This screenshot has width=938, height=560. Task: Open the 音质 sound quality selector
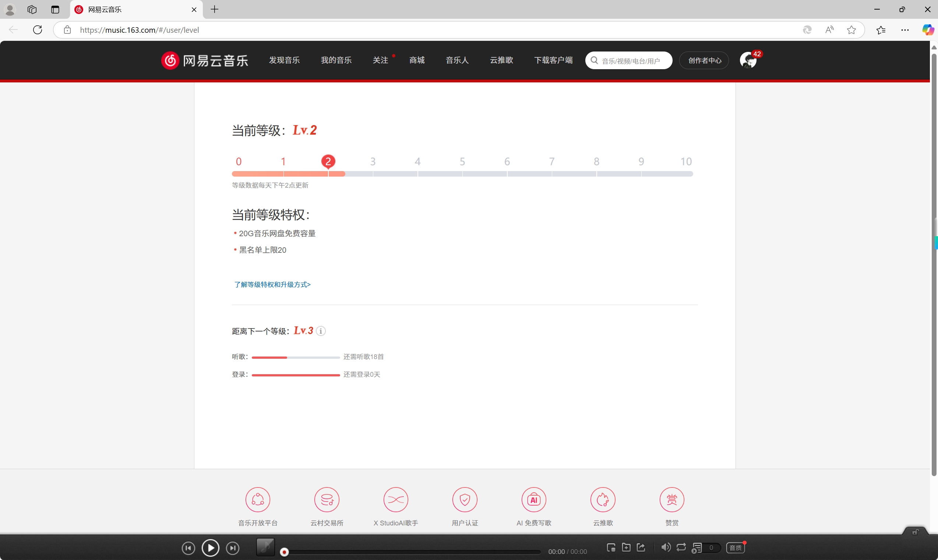(735, 547)
